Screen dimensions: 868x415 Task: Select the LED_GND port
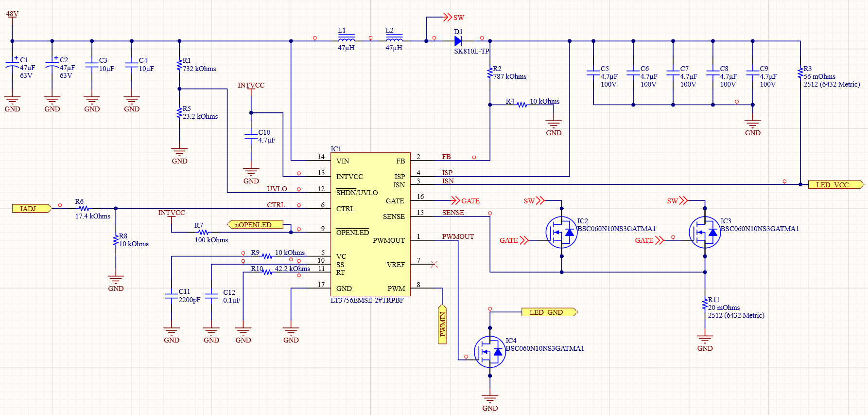pyautogui.click(x=550, y=312)
